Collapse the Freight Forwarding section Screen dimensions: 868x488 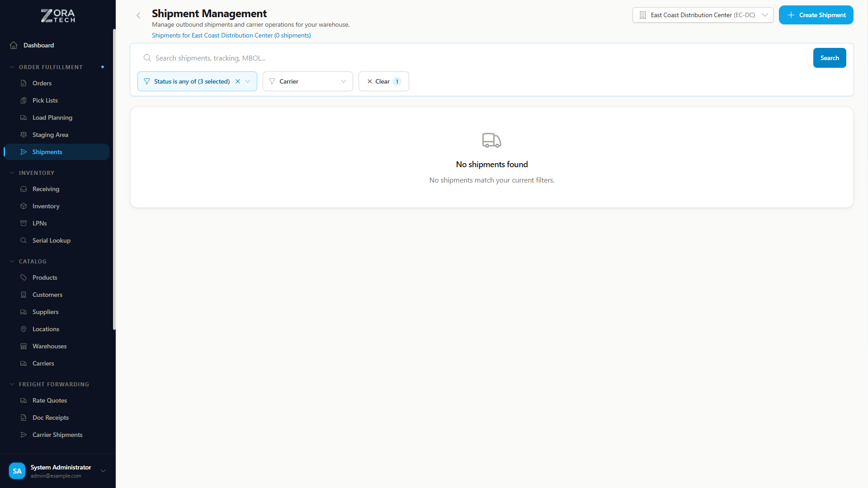coord(12,384)
